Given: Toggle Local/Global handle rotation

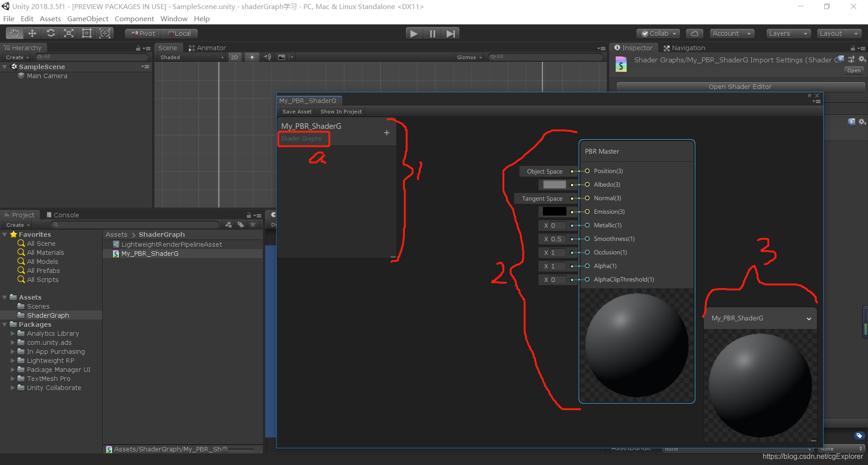Looking at the screenshot, I should click(179, 33).
